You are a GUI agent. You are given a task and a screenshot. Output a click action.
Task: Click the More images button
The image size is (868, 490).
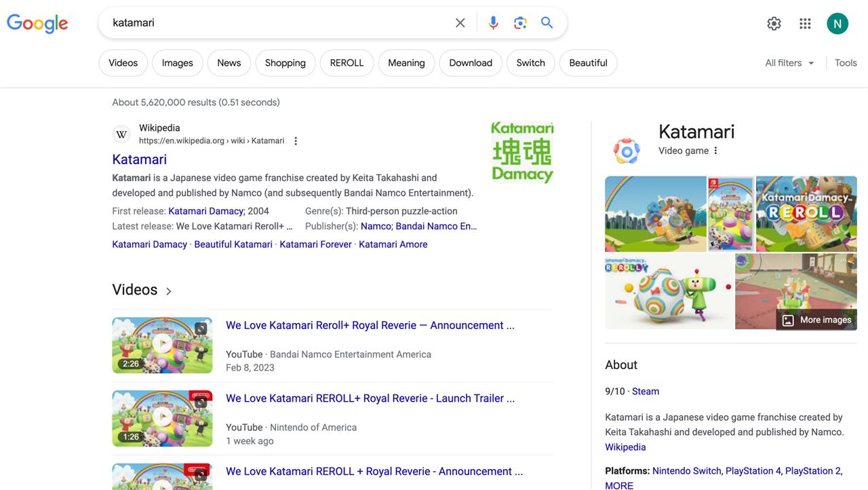click(817, 320)
